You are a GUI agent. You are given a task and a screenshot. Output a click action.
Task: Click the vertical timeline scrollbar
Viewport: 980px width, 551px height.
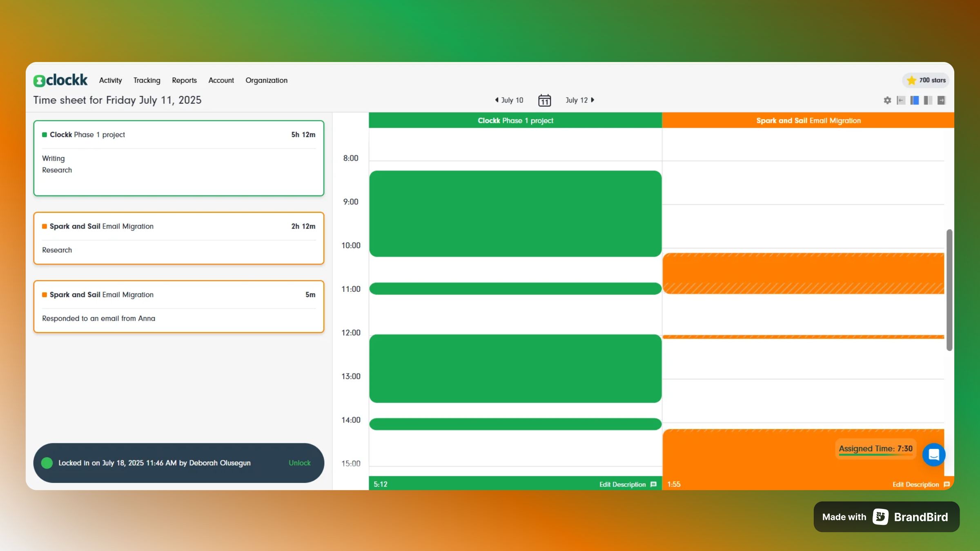click(949, 290)
